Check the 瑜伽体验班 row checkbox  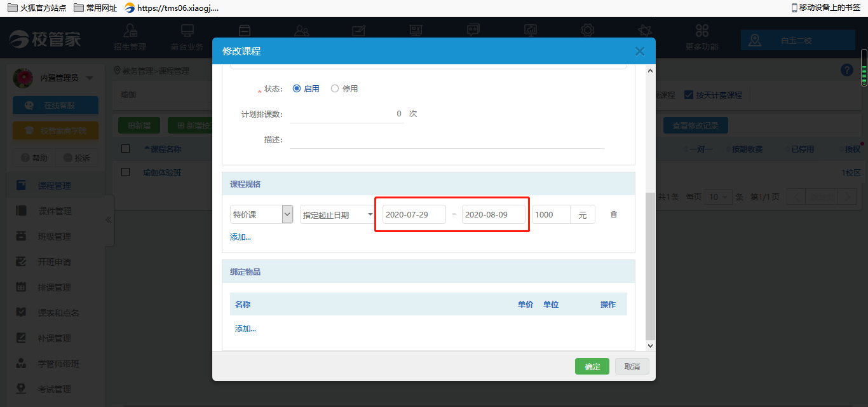point(125,172)
